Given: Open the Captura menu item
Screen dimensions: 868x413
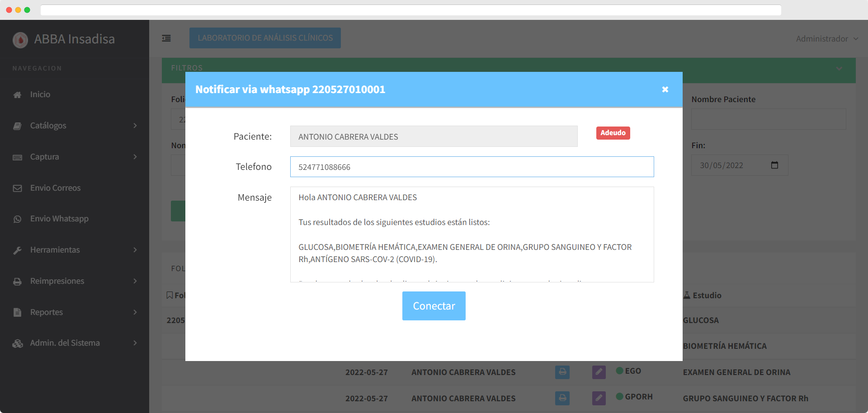Looking at the screenshot, I should [x=45, y=157].
